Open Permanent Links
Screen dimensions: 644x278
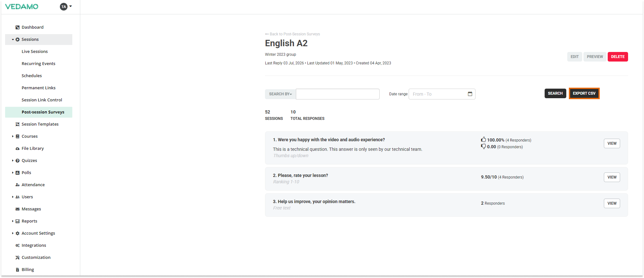(x=39, y=88)
